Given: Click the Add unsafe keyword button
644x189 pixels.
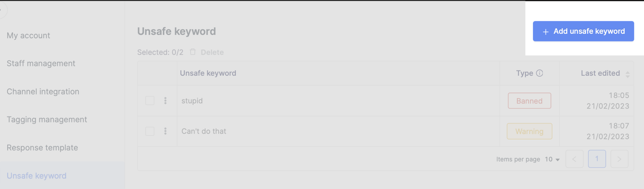Looking at the screenshot, I should point(583,31).
